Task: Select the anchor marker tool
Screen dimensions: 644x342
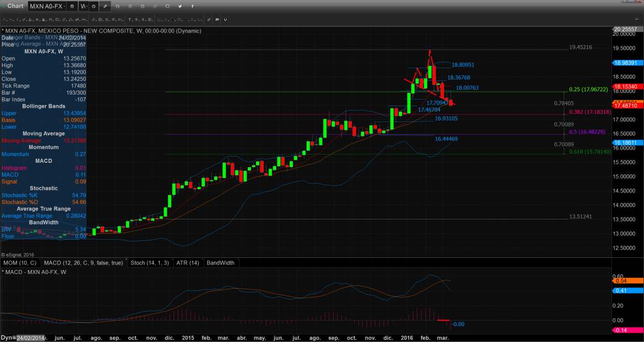Action: [x=143, y=19]
